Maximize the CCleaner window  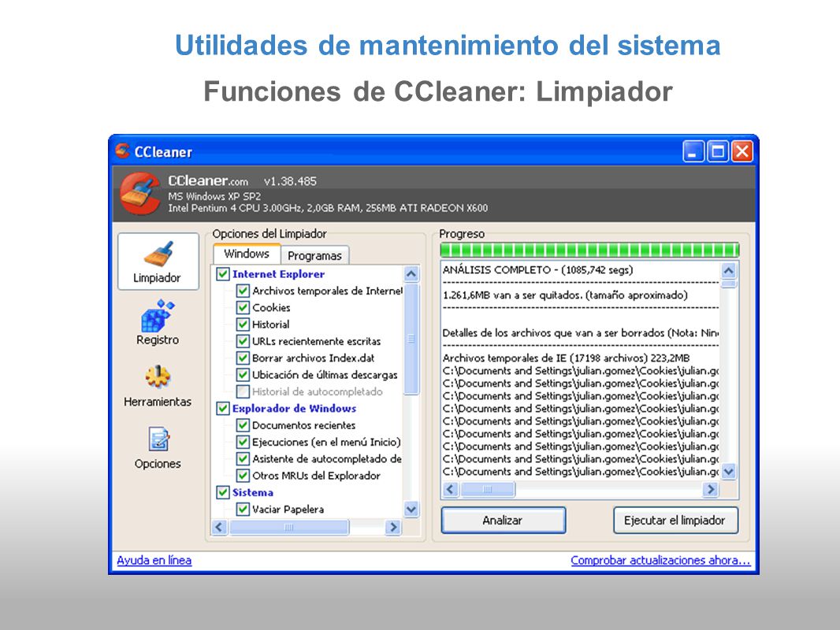point(717,151)
